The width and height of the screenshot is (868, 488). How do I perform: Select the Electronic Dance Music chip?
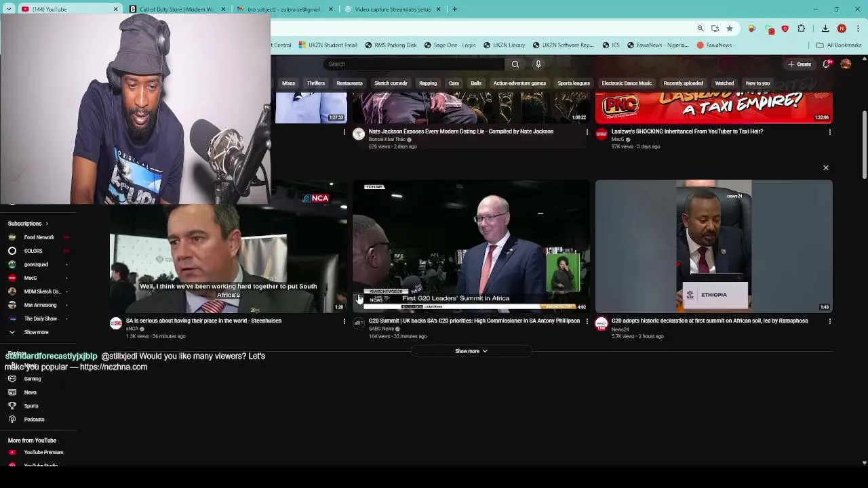coord(627,83)
